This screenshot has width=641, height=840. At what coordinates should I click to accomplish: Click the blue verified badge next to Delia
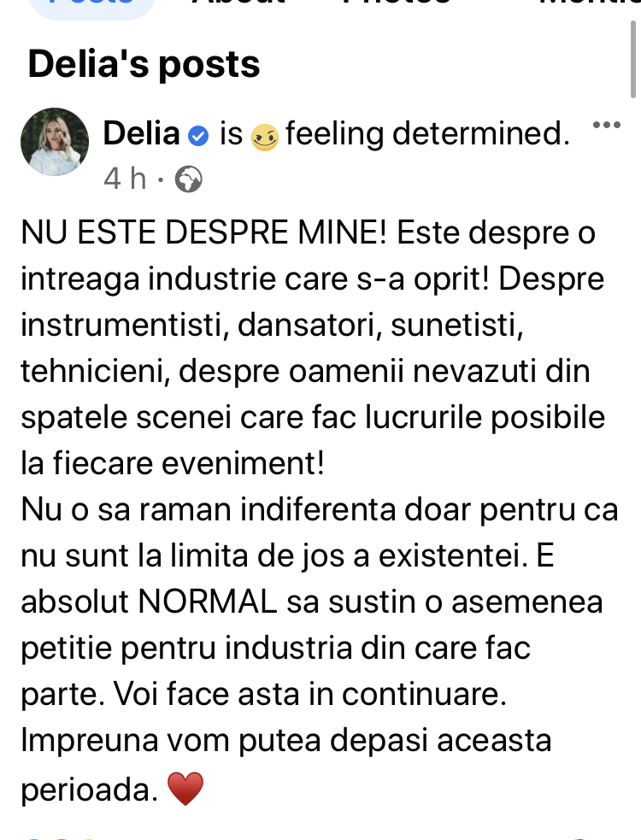(198, 136)
